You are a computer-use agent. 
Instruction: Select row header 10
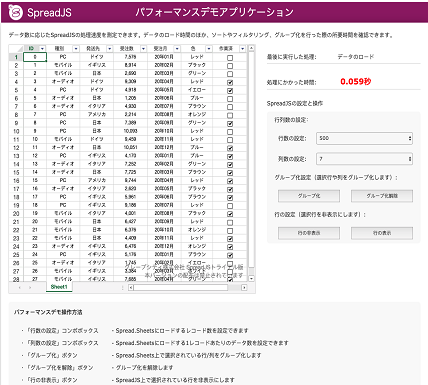point(16,131)
